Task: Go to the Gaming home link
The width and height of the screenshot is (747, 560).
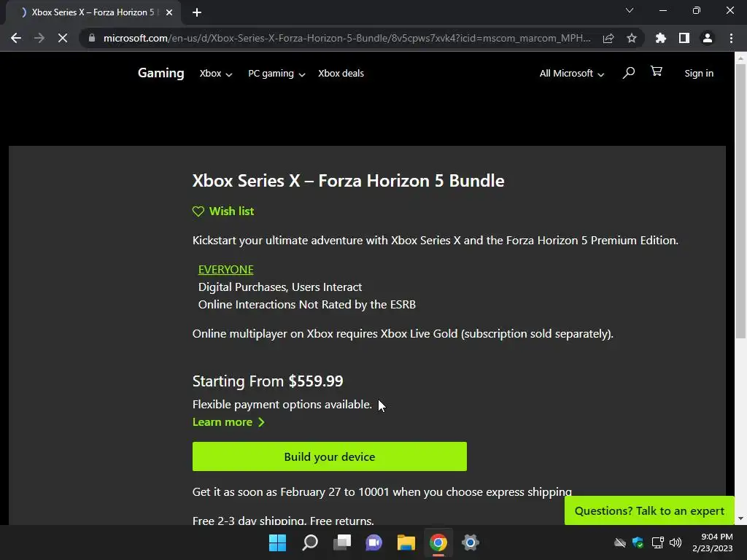Action: (x=161, y=73)
